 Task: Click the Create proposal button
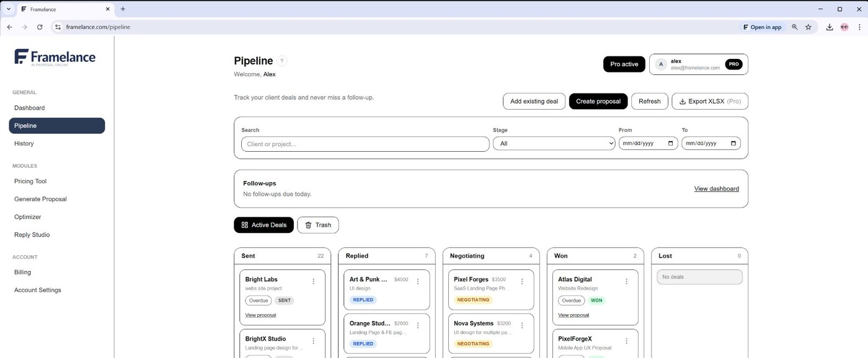coord(598,102)
